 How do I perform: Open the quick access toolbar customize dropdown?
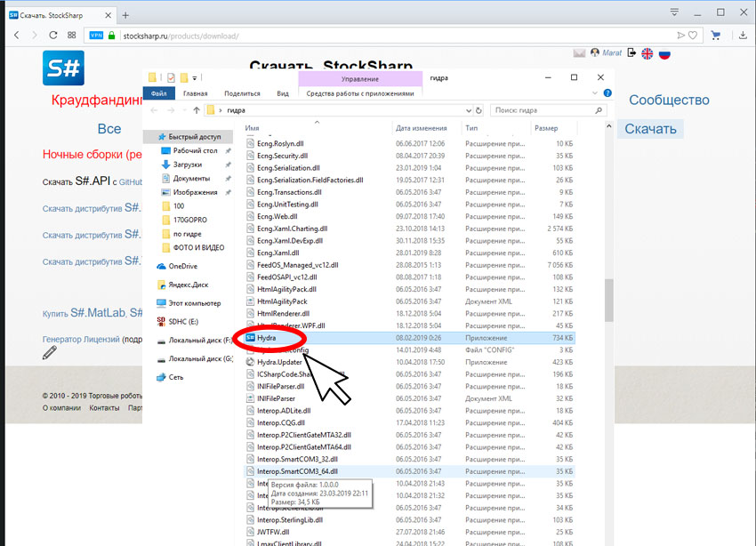(x=195, y=78)
